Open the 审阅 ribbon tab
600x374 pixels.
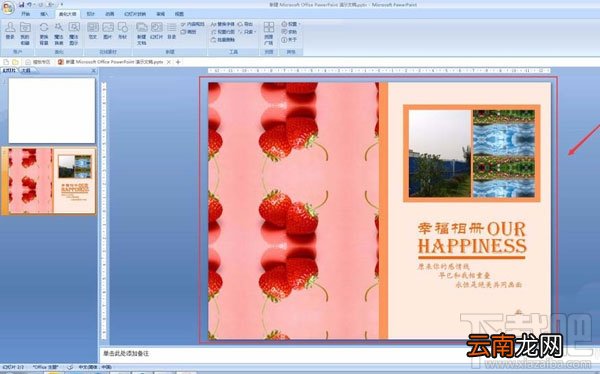pos(160,14)
